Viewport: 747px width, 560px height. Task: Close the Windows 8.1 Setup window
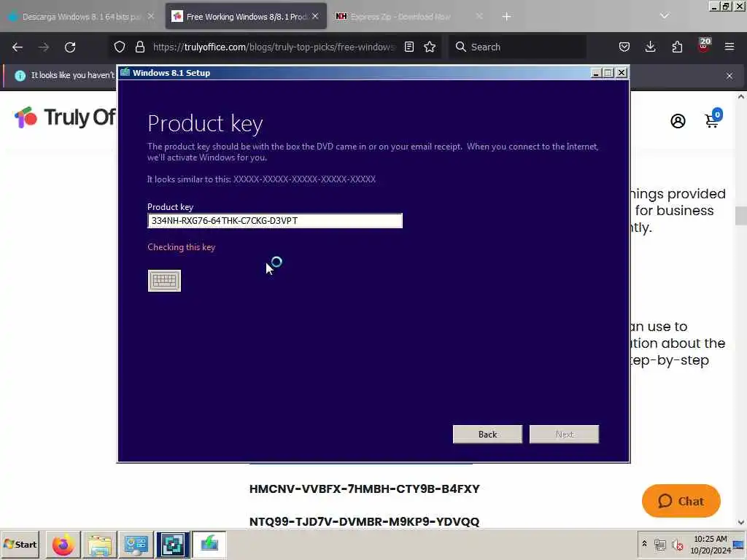coord(622,73)
